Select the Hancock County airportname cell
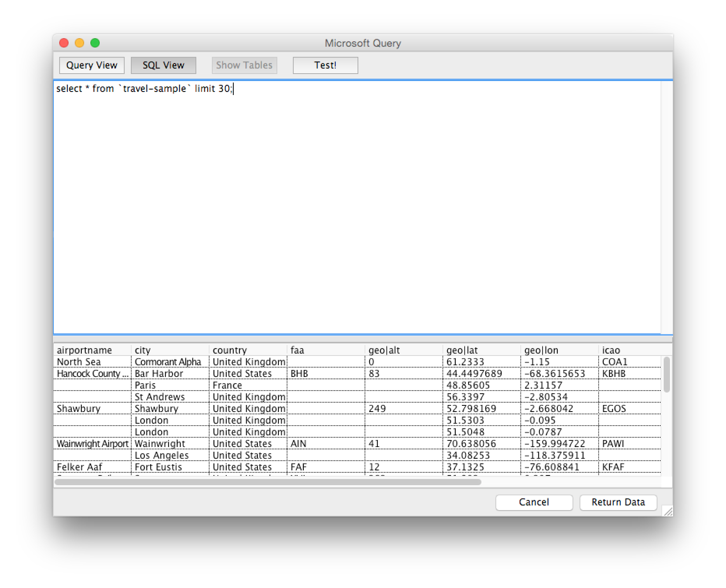The image size is (726, 588). 92,373
